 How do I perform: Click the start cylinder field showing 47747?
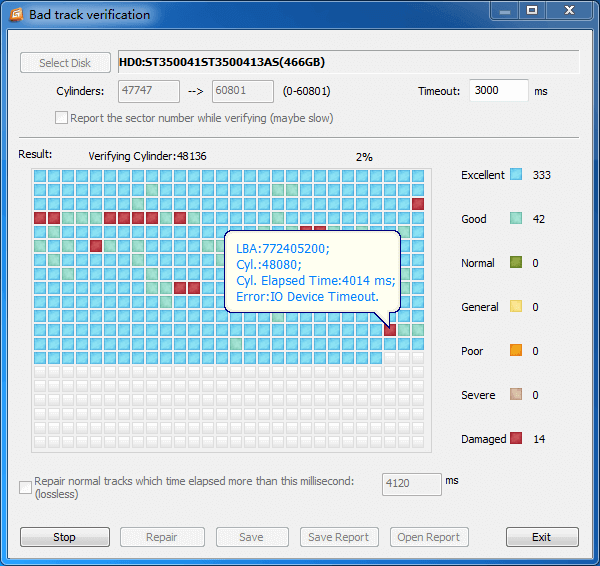(149, 91)
